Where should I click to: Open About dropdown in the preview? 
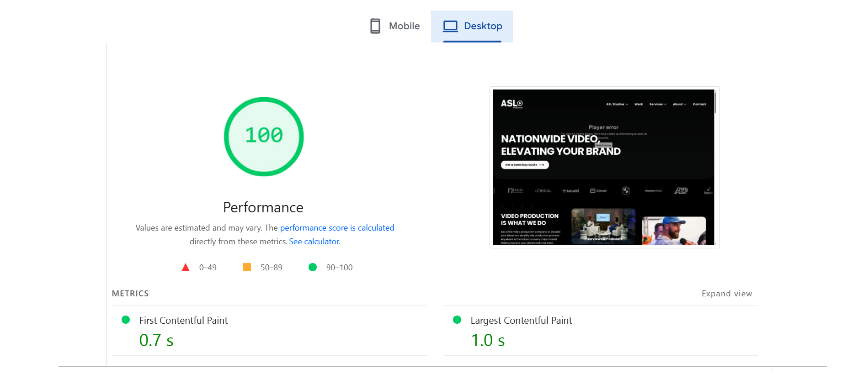tap(679, 104)
